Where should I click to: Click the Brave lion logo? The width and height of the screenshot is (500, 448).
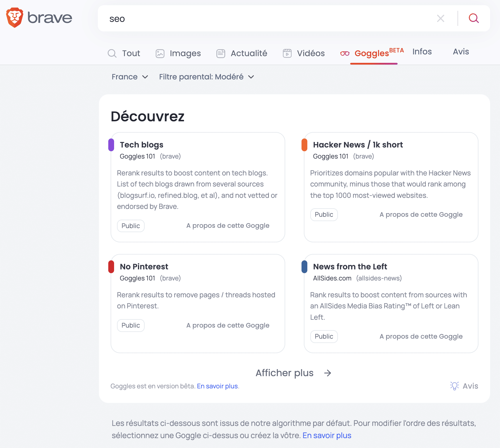tap(15, 18)
